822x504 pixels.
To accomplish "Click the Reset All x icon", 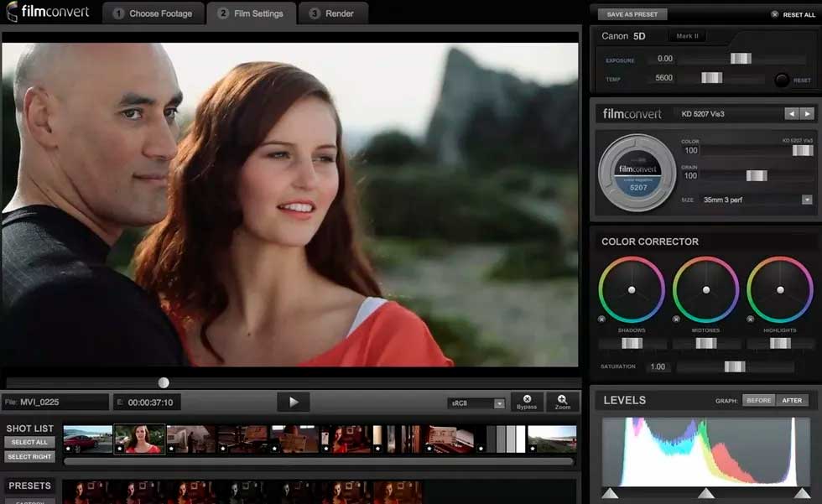I will (x=774, y=14).
